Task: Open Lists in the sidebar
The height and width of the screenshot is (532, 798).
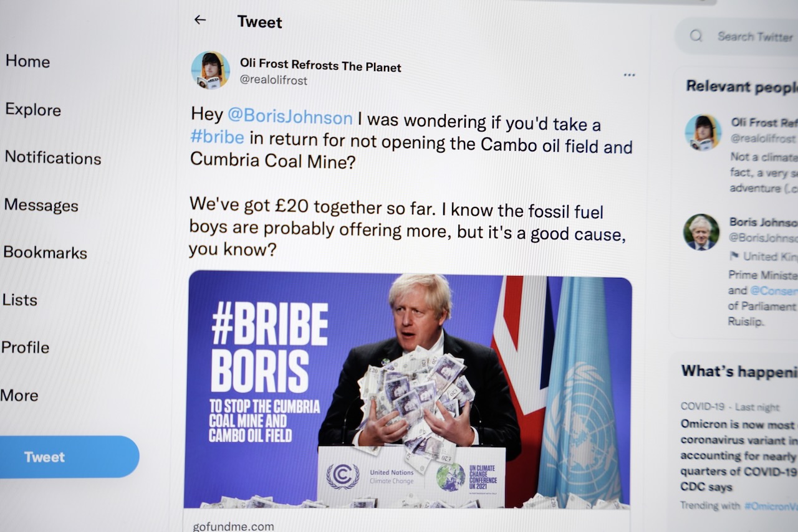Action: coord(20,300)
